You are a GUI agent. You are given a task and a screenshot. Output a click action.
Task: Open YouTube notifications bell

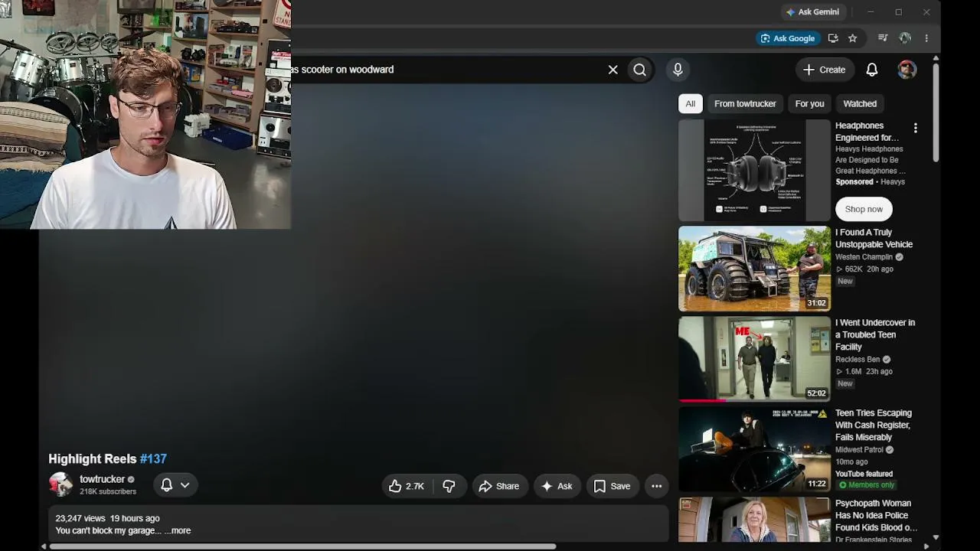click(871, 70)
